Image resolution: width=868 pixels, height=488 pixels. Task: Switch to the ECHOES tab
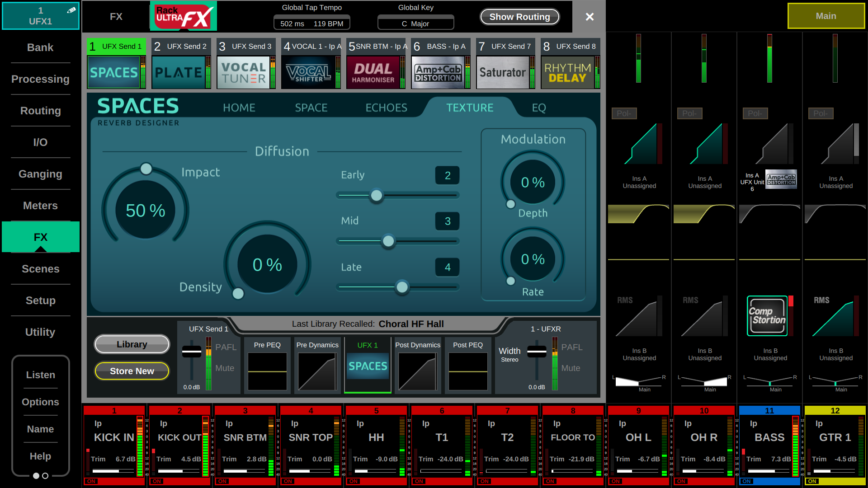(x=386, y=108)
